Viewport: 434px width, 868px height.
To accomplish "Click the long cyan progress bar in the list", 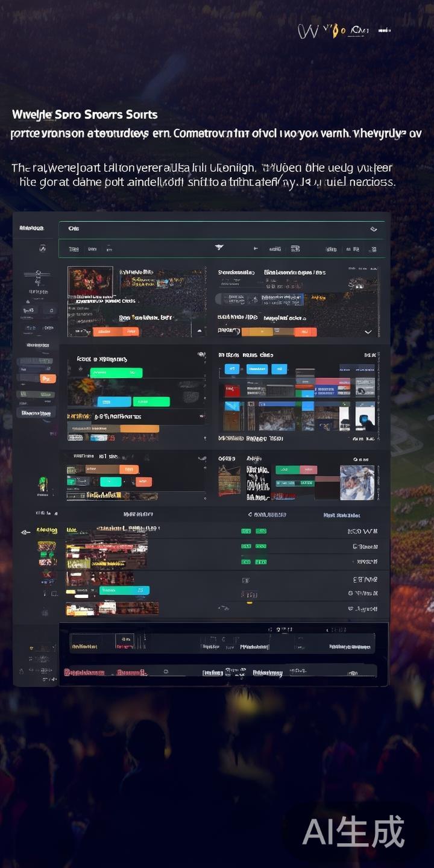I will (124, 591).
